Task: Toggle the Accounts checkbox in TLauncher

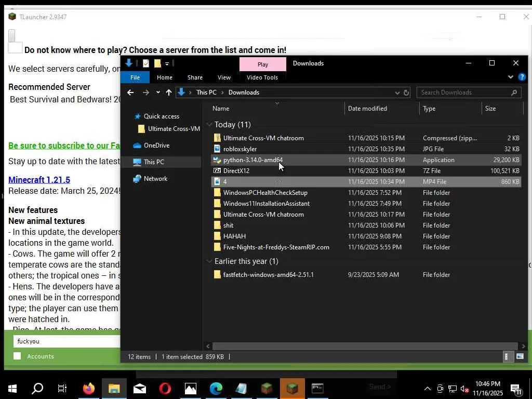Action: 17,356
